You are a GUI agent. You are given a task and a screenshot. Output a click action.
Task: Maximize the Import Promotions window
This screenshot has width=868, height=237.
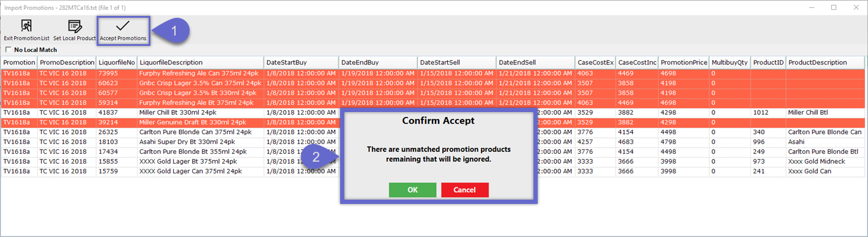pyautogui.click(x=833, y=7)
